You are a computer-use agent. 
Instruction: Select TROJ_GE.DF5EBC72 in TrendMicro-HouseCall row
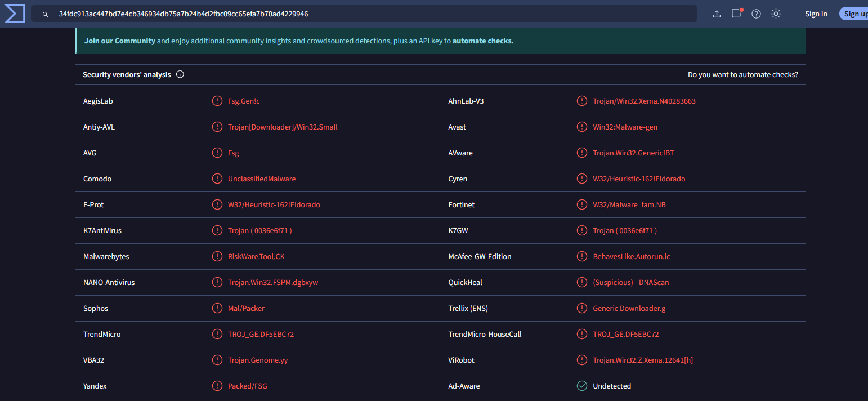pyautogui.click(x=626, y=334)
